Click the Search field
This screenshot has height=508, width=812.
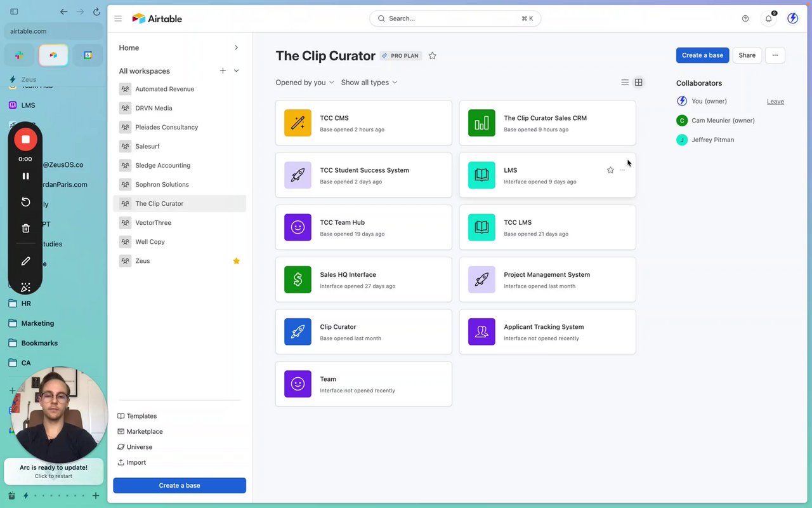pyautogui.click(x=455, y=18)
